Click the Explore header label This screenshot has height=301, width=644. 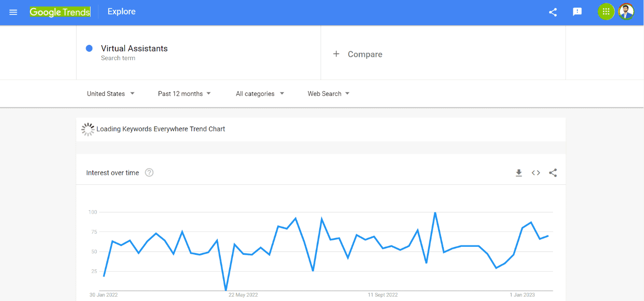(121, 12)
